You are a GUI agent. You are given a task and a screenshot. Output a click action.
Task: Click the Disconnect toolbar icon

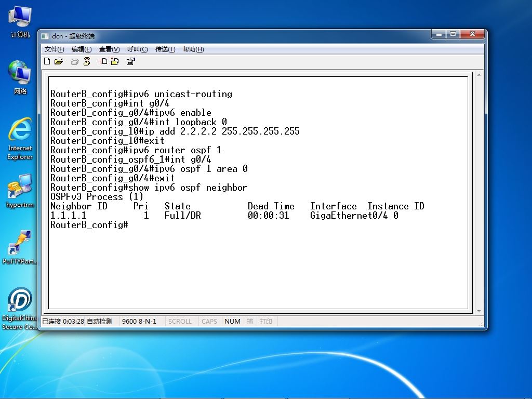pos(87,61)
